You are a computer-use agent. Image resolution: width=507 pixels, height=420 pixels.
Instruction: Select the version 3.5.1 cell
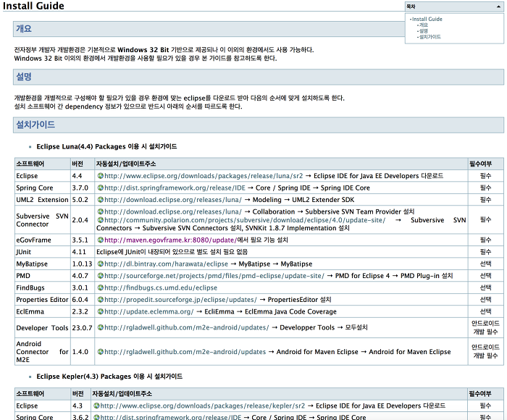83,240
